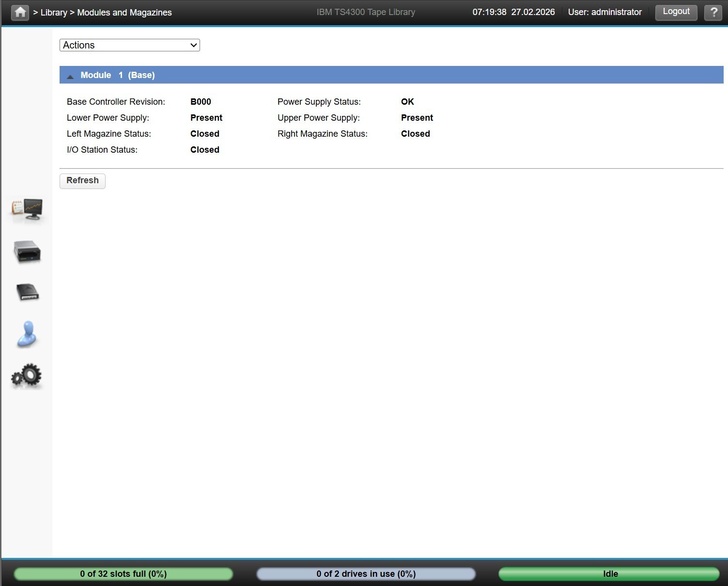
Task: Click the I/O Station Status label
Action: tap(102, 150)
